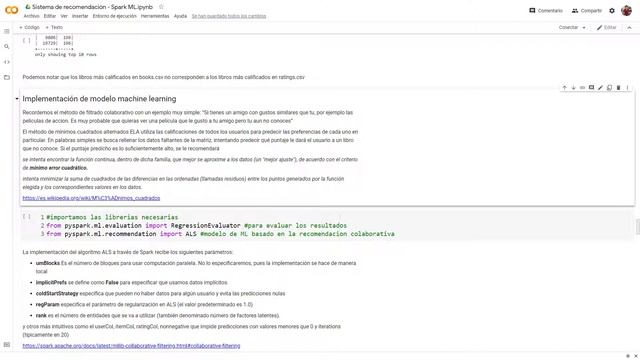Open the Editar menu in menu bar

pos(50,16)
